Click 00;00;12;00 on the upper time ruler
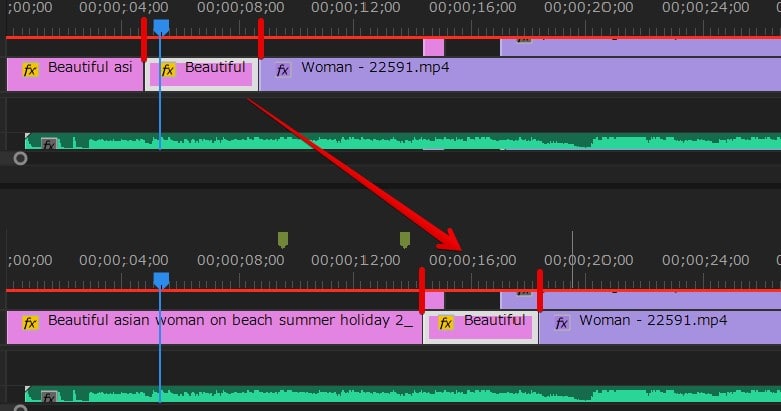This screenshot has height=411, width=781. point(356,7)
